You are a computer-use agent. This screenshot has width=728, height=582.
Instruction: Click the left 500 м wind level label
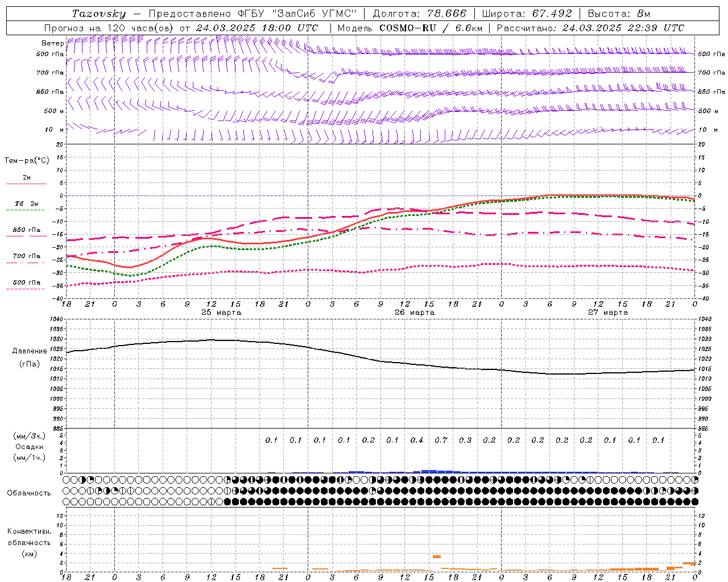[x=53, y=111]
